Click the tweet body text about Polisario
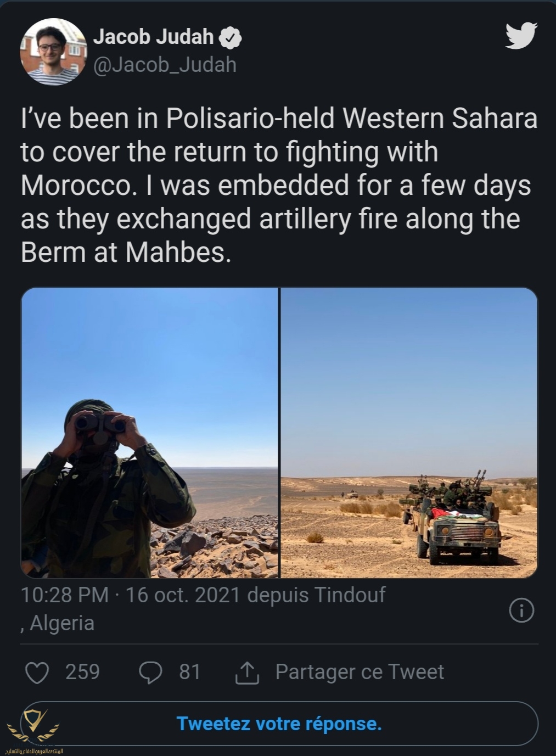556x756 pixels. click(278, 186)
